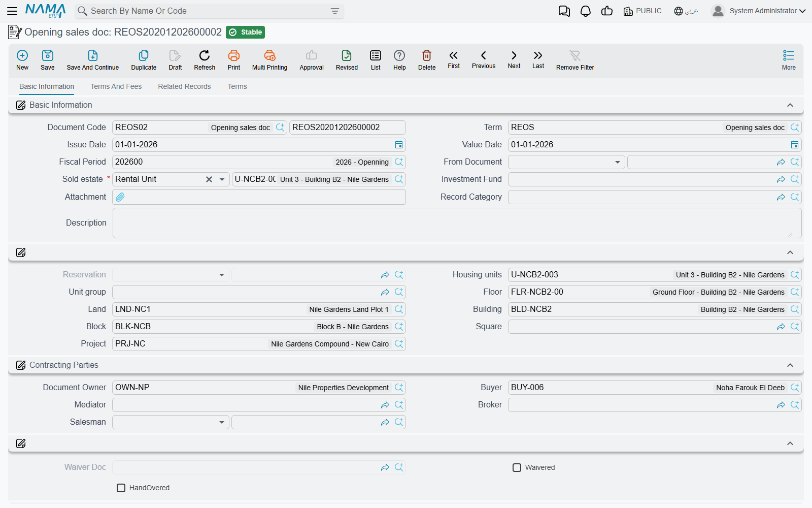Open the notifications bell
The width and height of the screenshot is (812, 508).
coord(586,11)
